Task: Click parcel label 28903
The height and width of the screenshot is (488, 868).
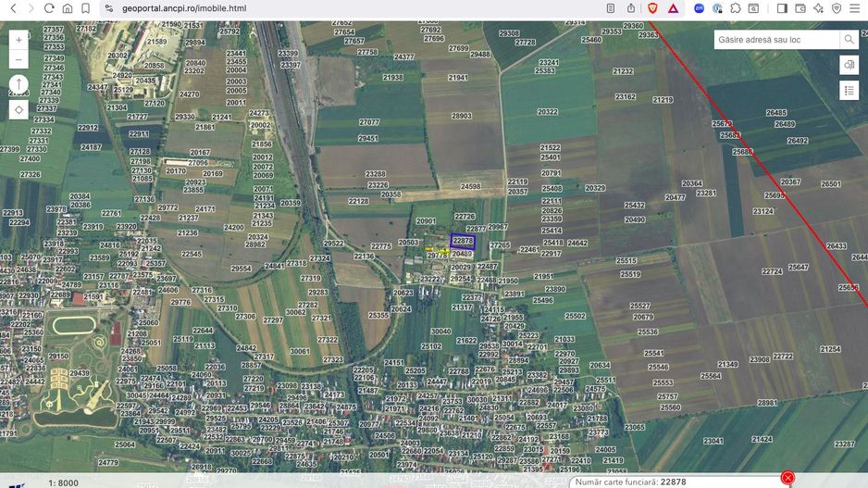Action: [x=461, y=116]
